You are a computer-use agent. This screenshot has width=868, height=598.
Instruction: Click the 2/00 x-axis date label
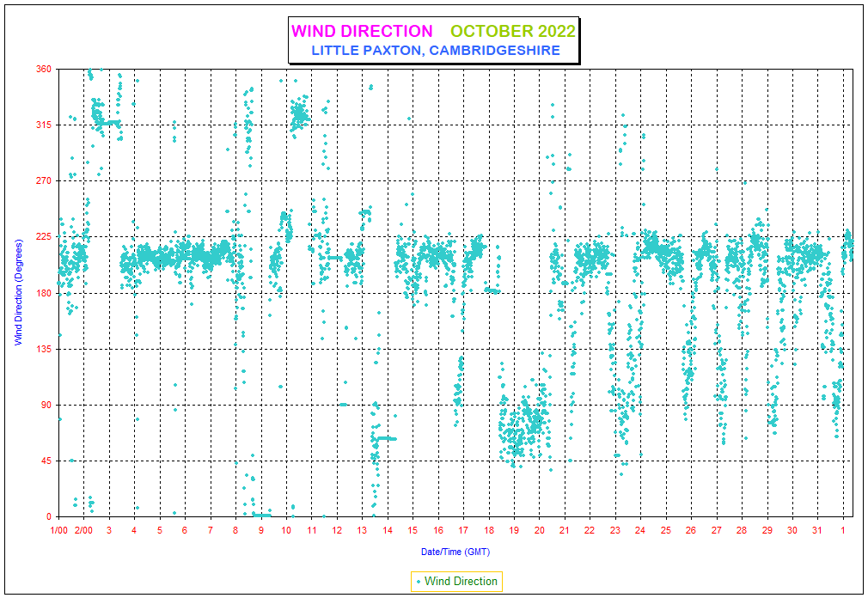[x=83, y=530]
